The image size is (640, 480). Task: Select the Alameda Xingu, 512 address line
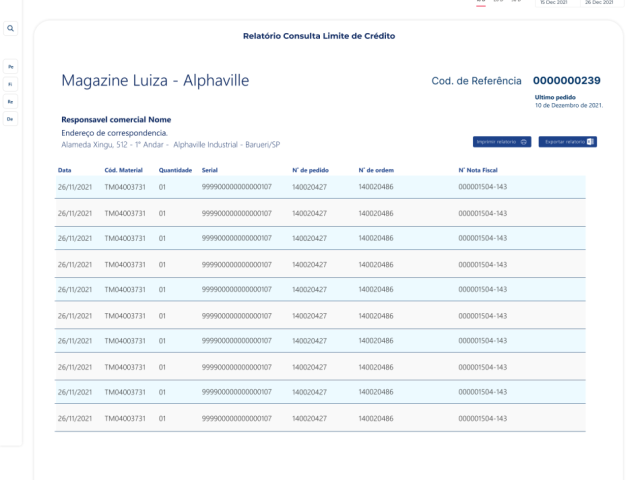click(x=171, y=145)
